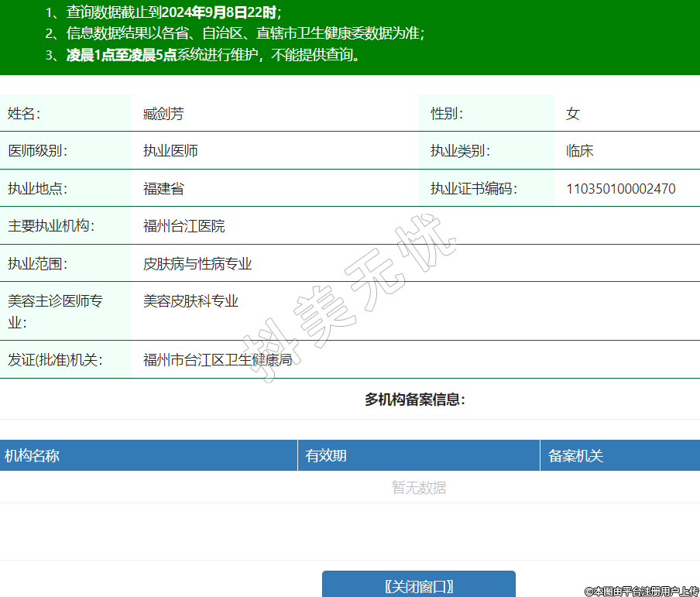Click issuing authority 福州市台江区卫生健康局
This screenshot has width=700, height=597.
pos(217,360)
